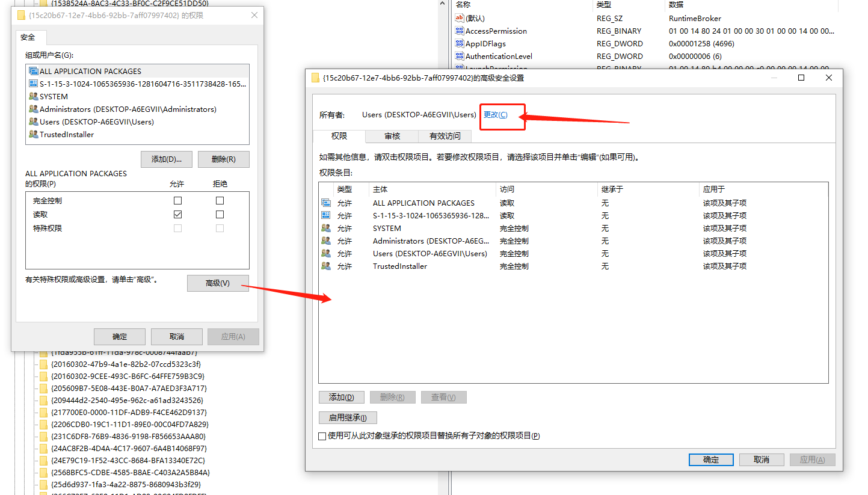Open 高级(V) advanced settings button
868x495 pixels.
coord(218,283)
